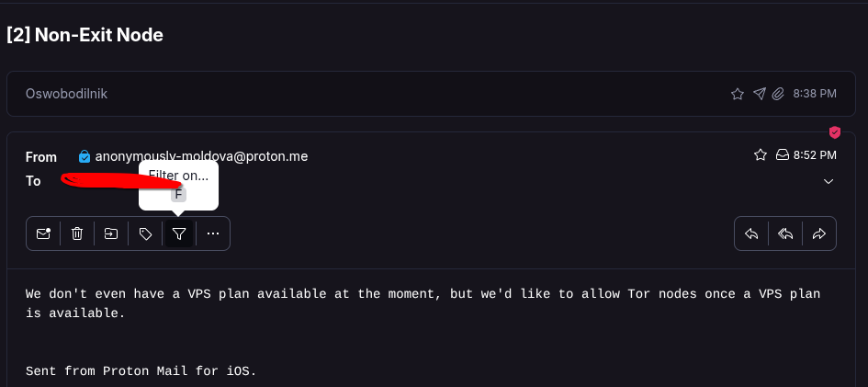Image resolution: width=868 pixels, height=387 pixels.
Task: Click the Reply all button
Action: click(785, 233)
